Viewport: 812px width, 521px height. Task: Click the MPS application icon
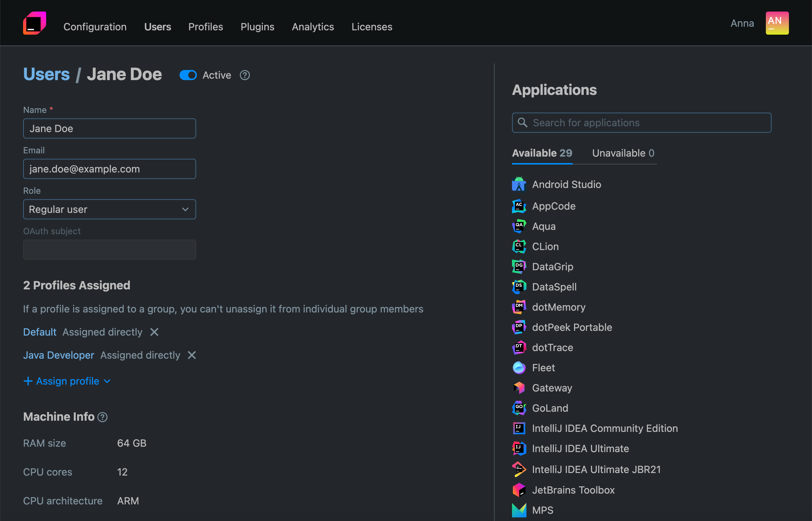pyautogui.click(x=519, y=510)
